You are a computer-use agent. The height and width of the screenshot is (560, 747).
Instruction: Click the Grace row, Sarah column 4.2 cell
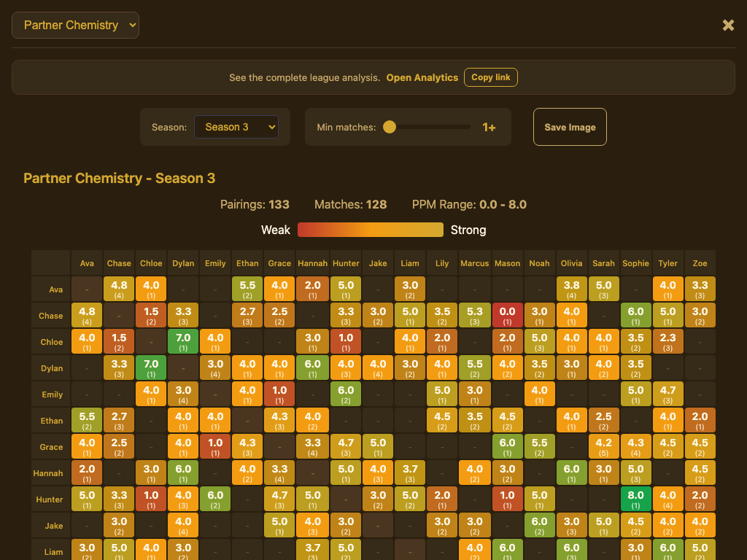(603, 446)
